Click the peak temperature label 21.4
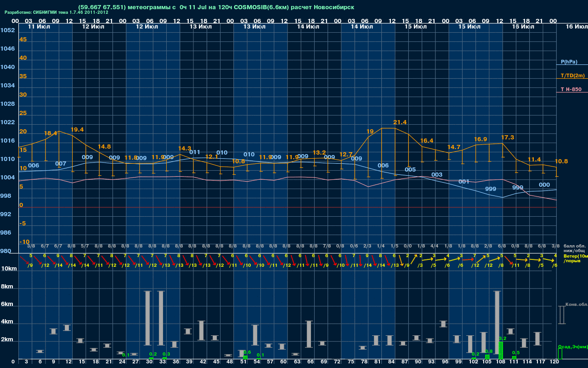The image size is (588, 368). pos(400,122)
